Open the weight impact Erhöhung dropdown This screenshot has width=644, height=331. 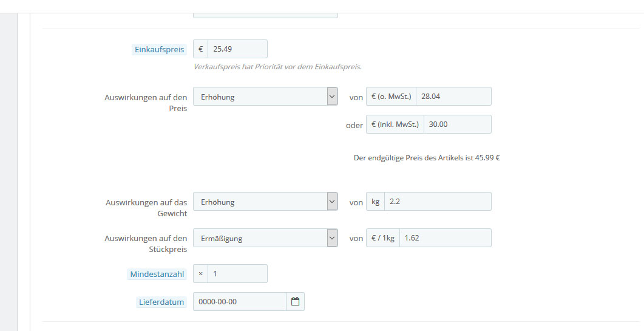[265, 202]
